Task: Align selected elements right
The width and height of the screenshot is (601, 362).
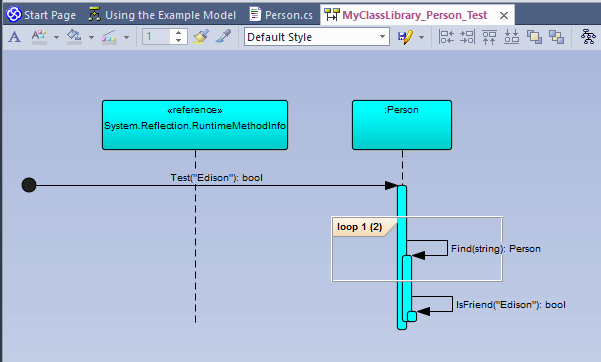Action: (467, 37)
